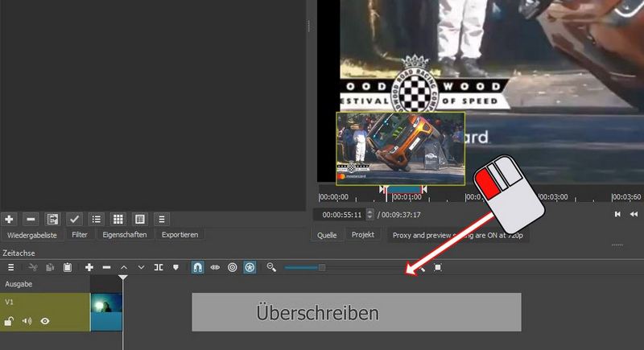
Task: Click the timeline append plus icon
Action: (x=89, y=267)
